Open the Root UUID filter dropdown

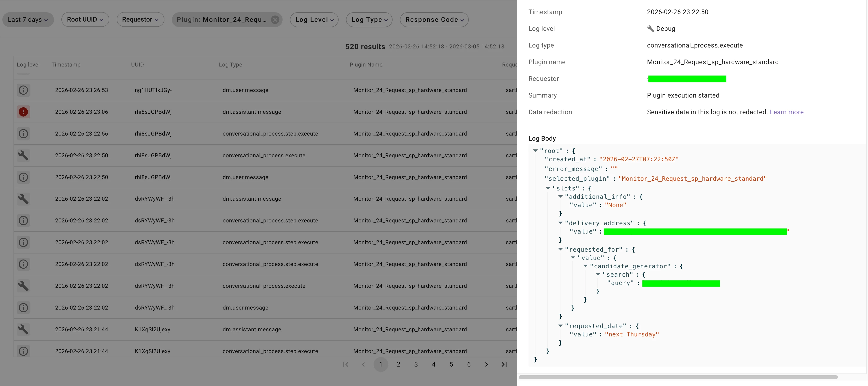[85, 19]
